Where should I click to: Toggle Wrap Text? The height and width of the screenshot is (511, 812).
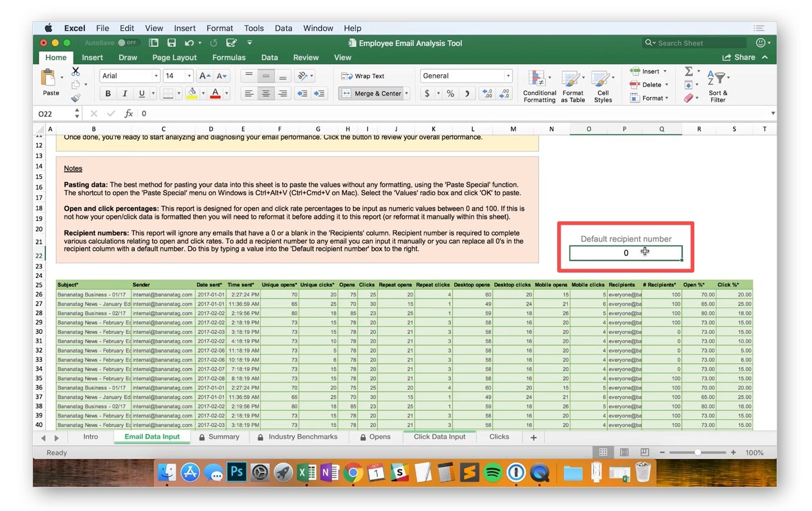tap(362, 76)
